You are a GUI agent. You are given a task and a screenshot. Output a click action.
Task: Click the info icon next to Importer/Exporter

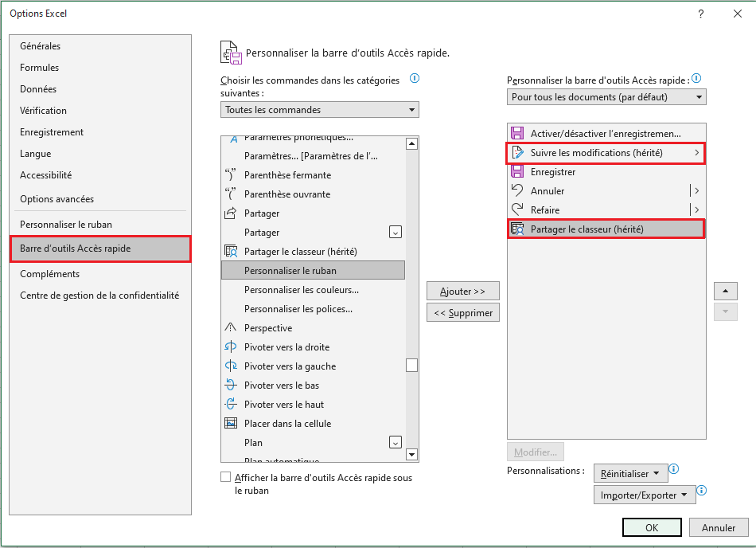pyautogui.click(x=702, y=490)
